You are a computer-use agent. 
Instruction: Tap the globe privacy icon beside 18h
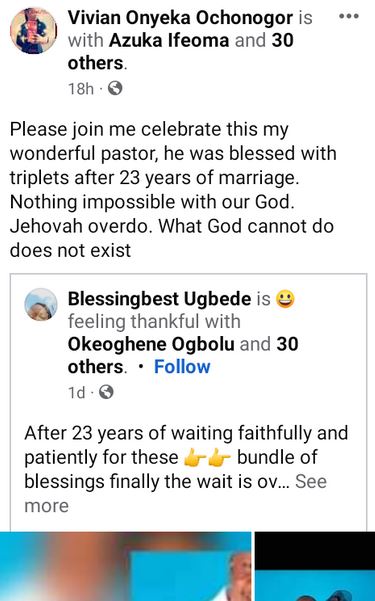click(x=115, y=89)
